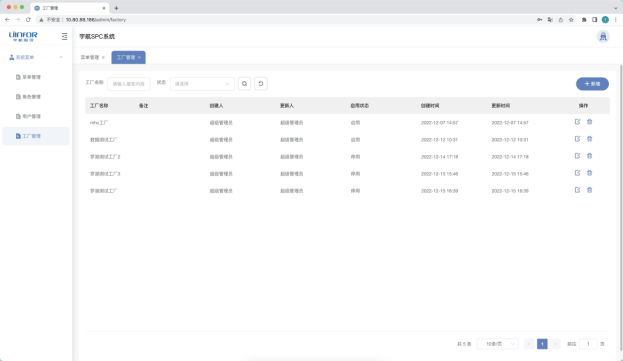
Task: Click the '创建时间' column header
Action: pos(430,106)
